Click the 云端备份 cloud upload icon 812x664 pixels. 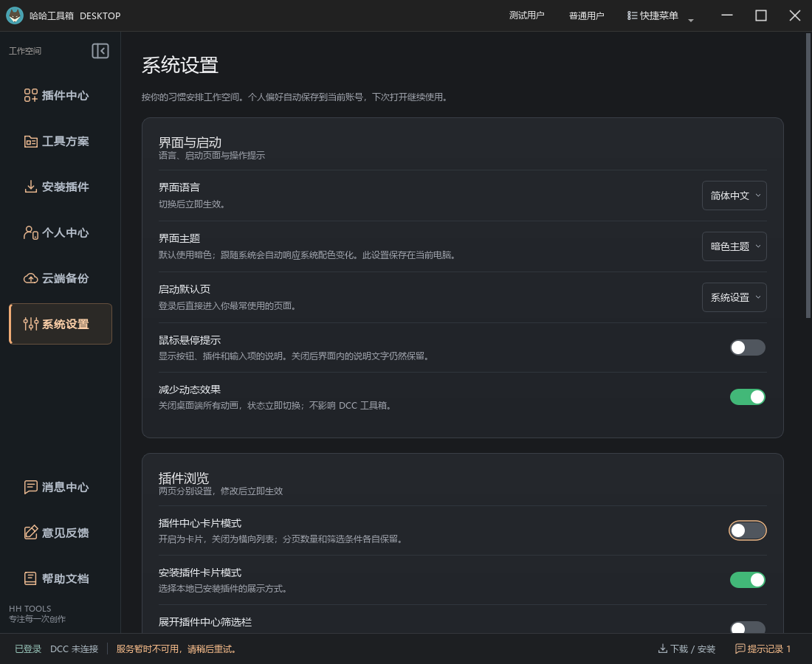(30, 278)
